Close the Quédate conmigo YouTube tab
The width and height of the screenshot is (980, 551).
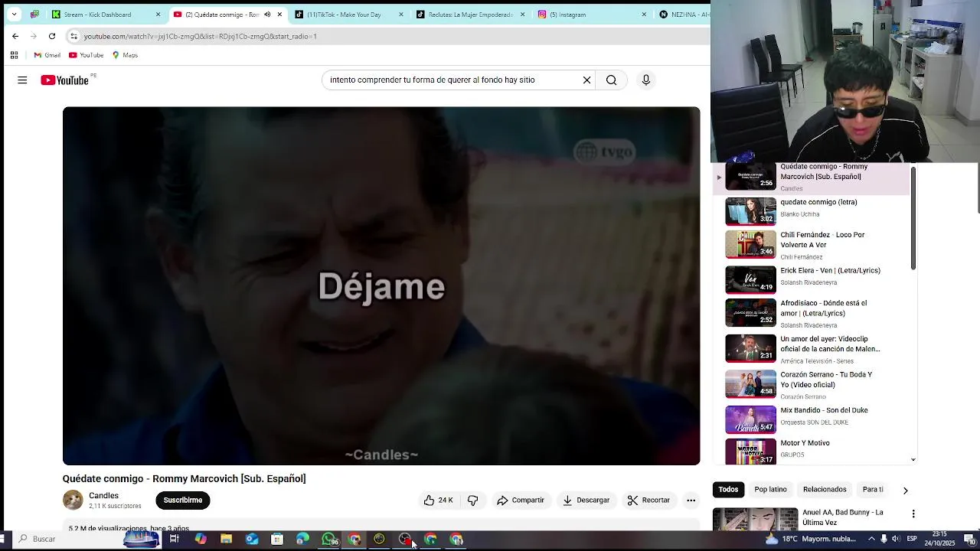279,15
